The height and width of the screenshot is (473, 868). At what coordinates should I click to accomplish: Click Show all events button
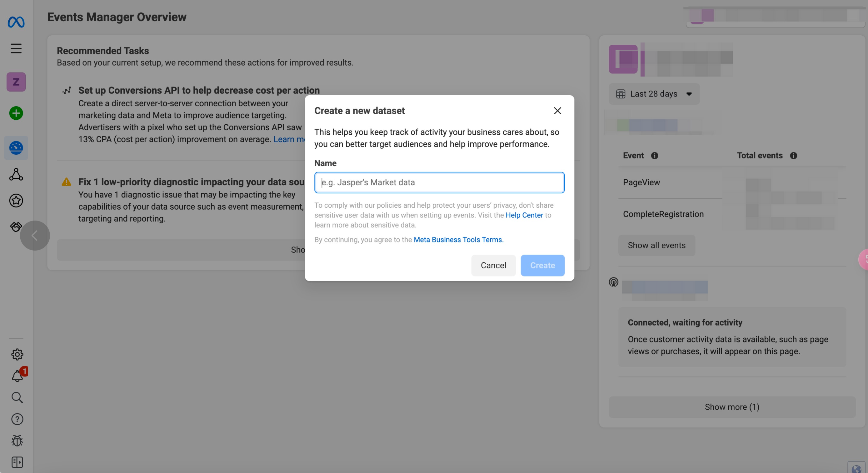(656, 246)
